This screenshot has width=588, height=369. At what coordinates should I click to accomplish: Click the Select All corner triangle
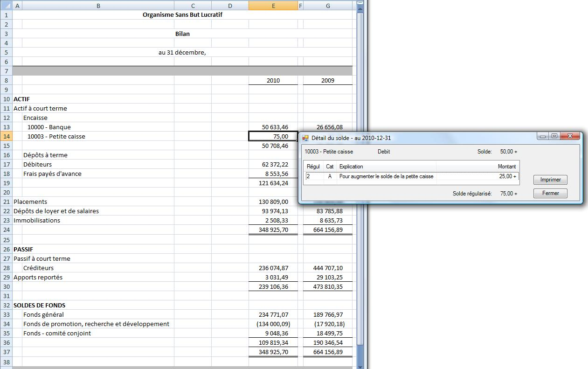point(6,6)
